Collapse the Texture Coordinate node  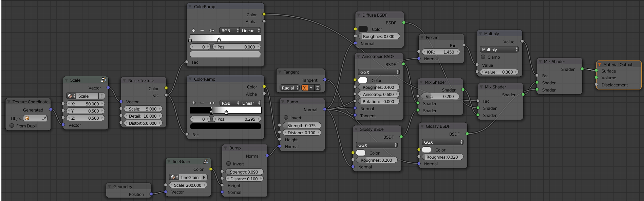(9, 102)
